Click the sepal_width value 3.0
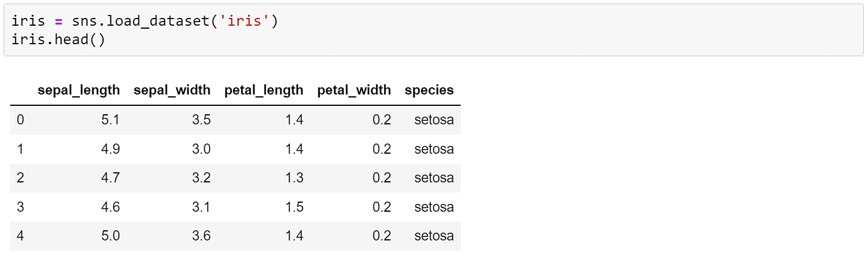The height and width of the screenshot is (253, 868). pos(201,149)
